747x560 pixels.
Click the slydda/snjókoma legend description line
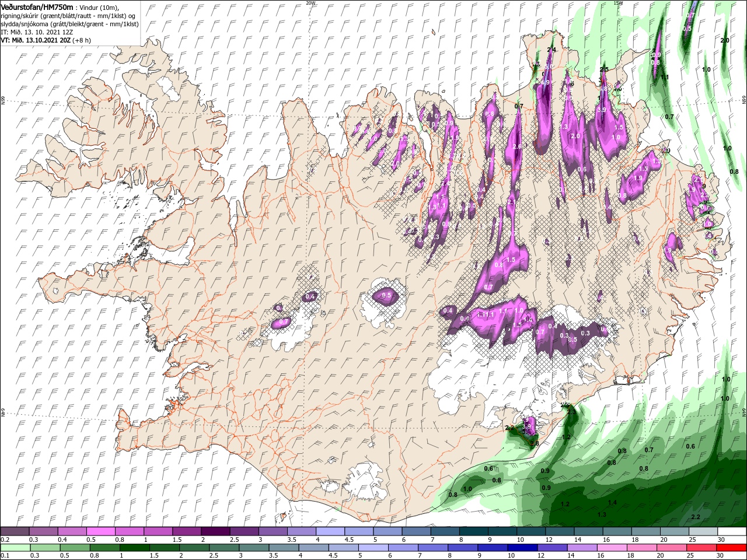pyautogui.click(x=70, y=24)
